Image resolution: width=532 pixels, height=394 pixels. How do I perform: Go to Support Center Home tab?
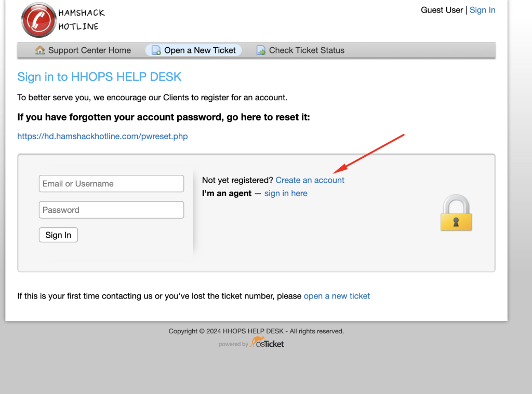(89, 50)
